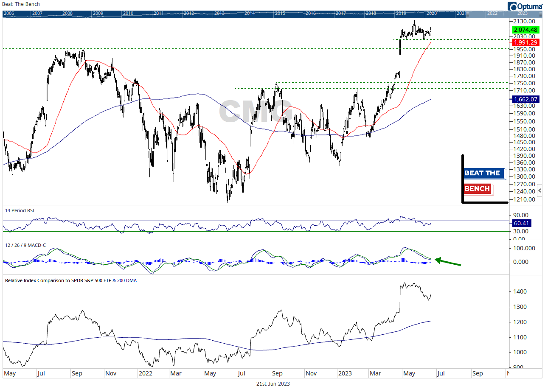Click the red 1,991.29 moving average label
Image resolution: width=545 pixels, height=392 pixels.
click(525, 43)
